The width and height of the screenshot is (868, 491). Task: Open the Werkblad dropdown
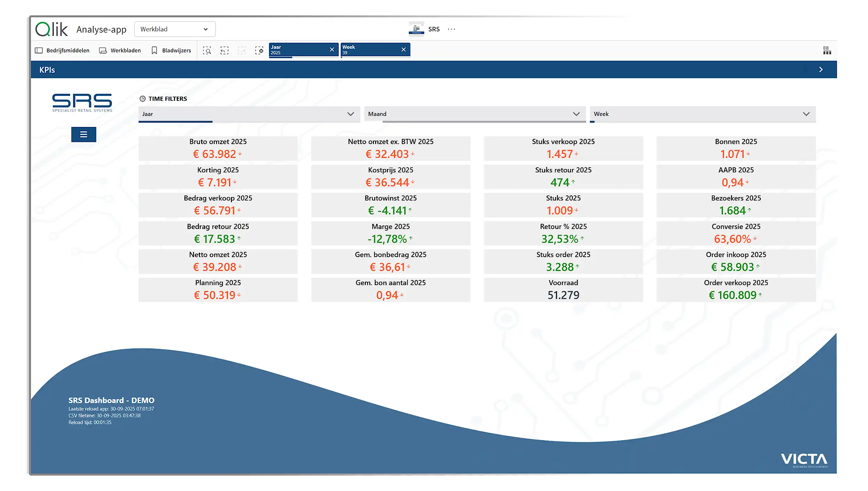click(175, 29)
